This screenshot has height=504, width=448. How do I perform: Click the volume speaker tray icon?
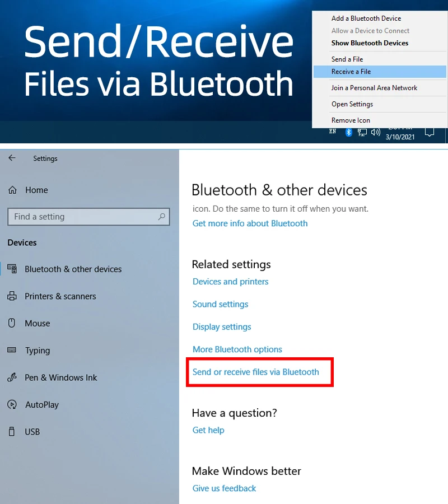tap(375, 132)
